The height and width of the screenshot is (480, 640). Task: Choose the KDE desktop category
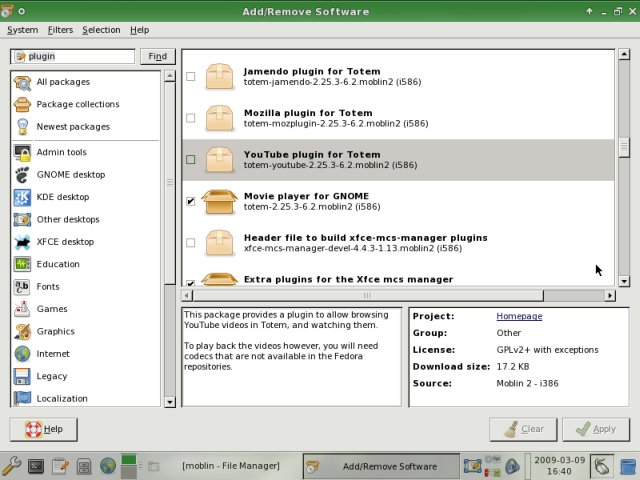62,197
